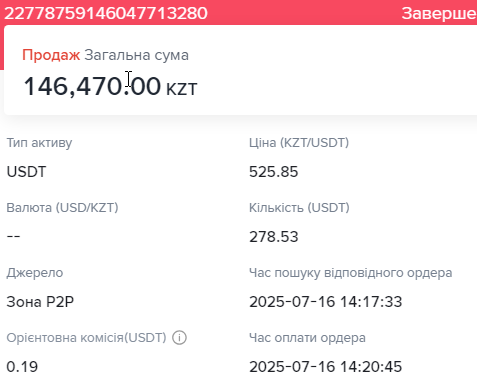Click the Тип активу label
Screen dimensions: 477x387
click(x=39, y=143)
